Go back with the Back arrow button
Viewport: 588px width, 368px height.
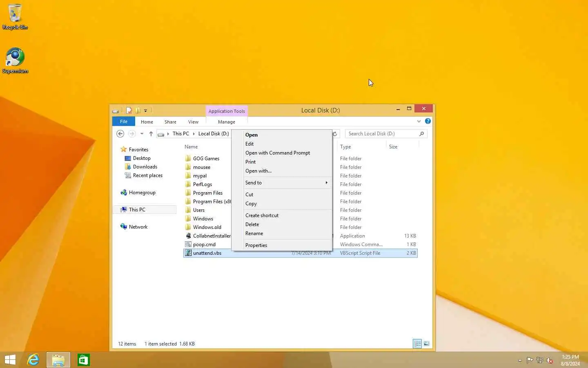120,134
